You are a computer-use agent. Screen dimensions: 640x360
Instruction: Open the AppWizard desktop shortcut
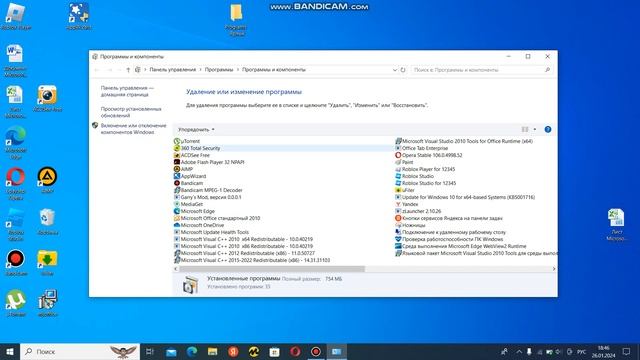point(78,16)
